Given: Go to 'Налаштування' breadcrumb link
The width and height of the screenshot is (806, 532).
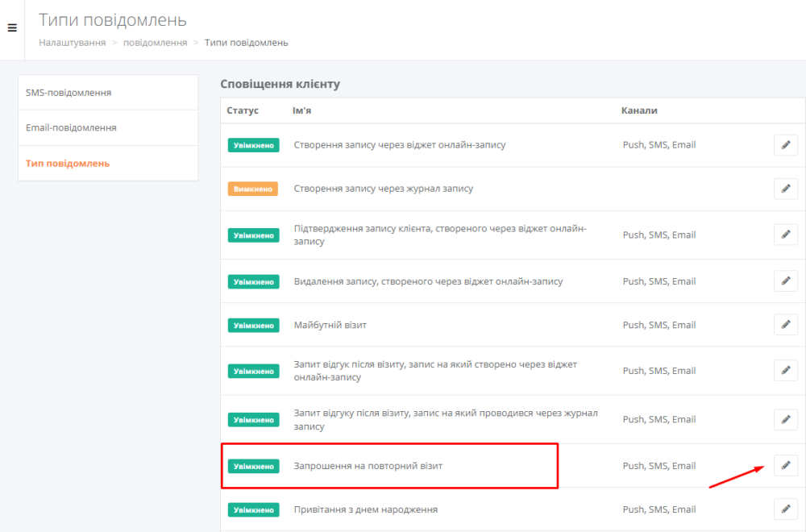Looking at the screenshot, I should pos(73,43).
